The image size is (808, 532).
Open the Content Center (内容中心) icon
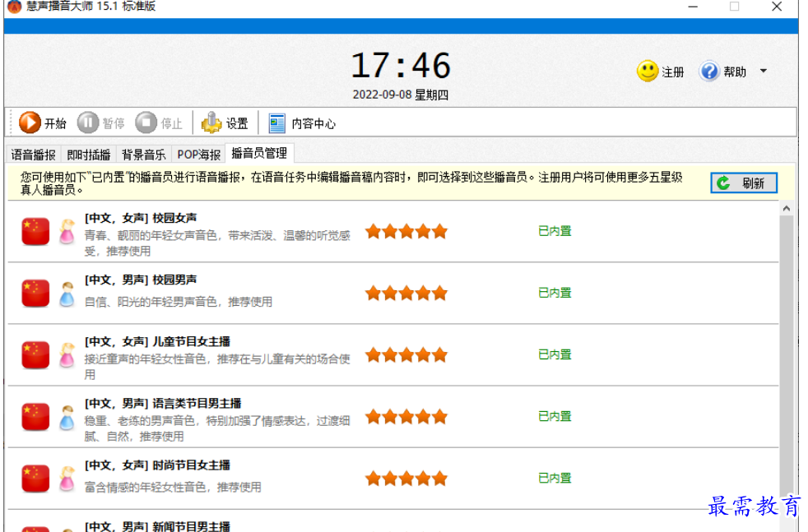coord(277,123)
